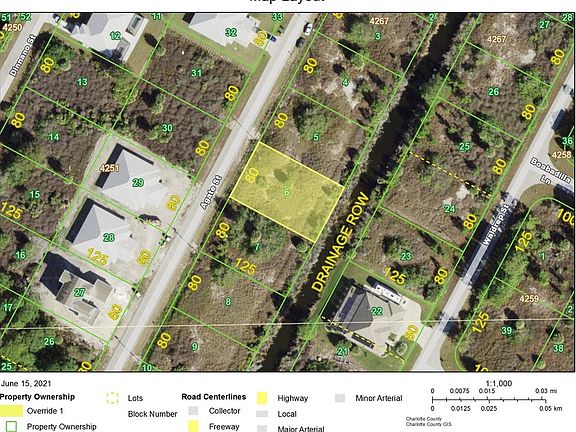Click the Minor Arterial legend swatch
Screen dimensions: 576x432
(x=340, y=398)
